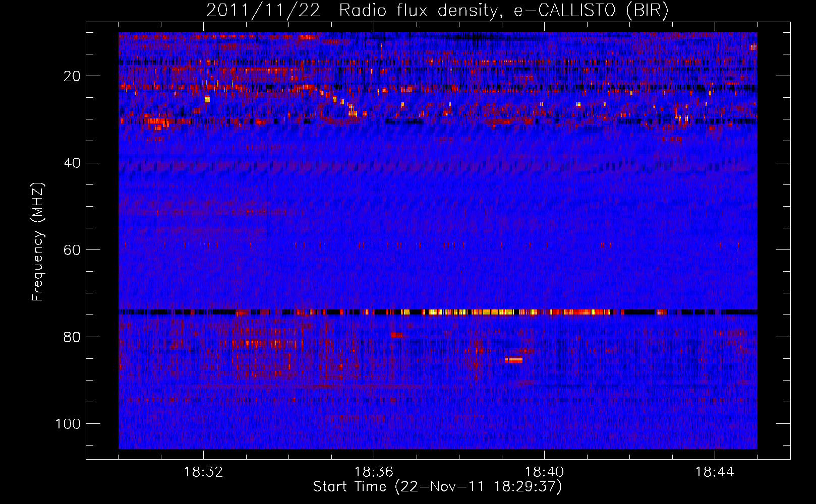816x504 pixels.
Task: Click the "Frequency (MHZ)" axis label
Action: [38, 242]
